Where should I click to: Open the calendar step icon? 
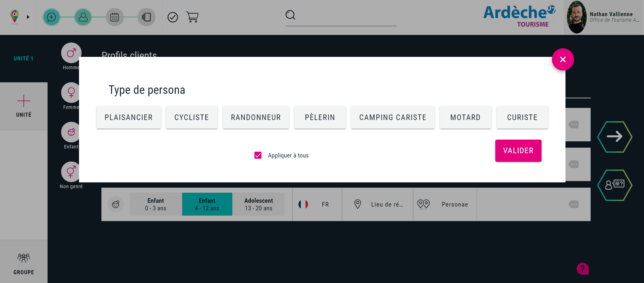115,17
